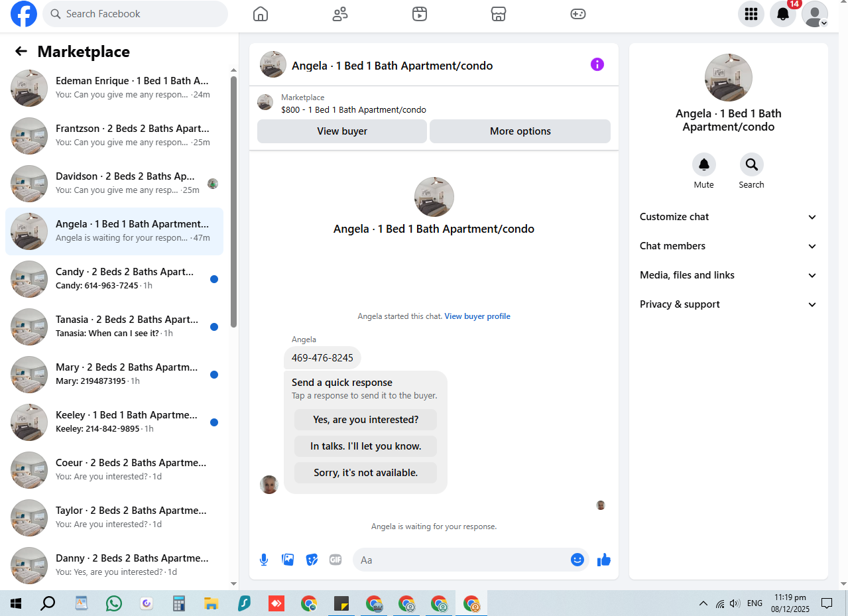The width and height of the screenshot is (848, 616).
Task: Click Angela's 469-476-8245 message bubble
Action: point(322,358)
